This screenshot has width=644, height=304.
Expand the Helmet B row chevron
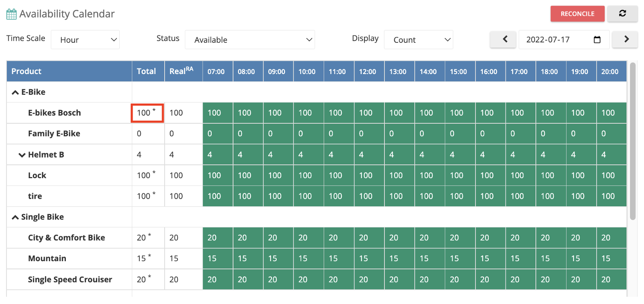tap(22, 155)
